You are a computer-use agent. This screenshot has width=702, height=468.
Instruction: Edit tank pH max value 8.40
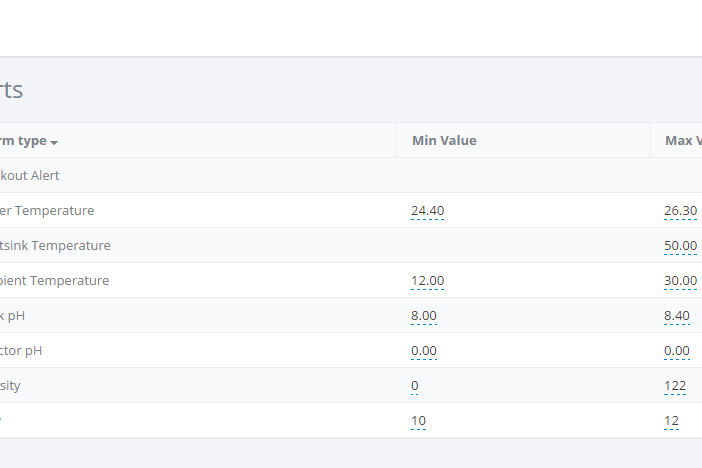click(676, 316)
